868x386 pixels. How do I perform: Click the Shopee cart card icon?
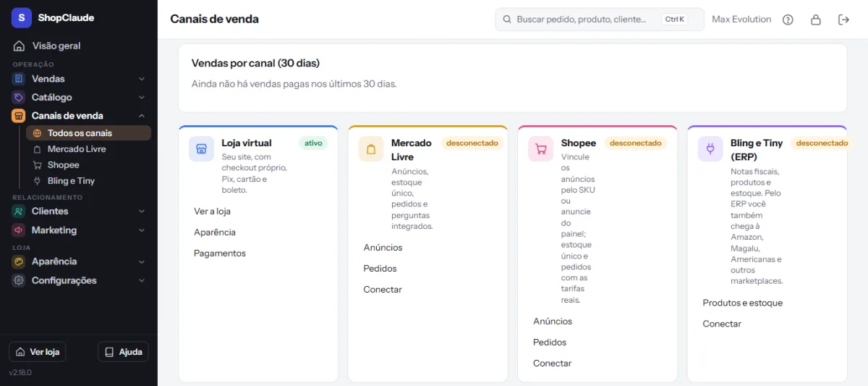(x=541, y=148)
